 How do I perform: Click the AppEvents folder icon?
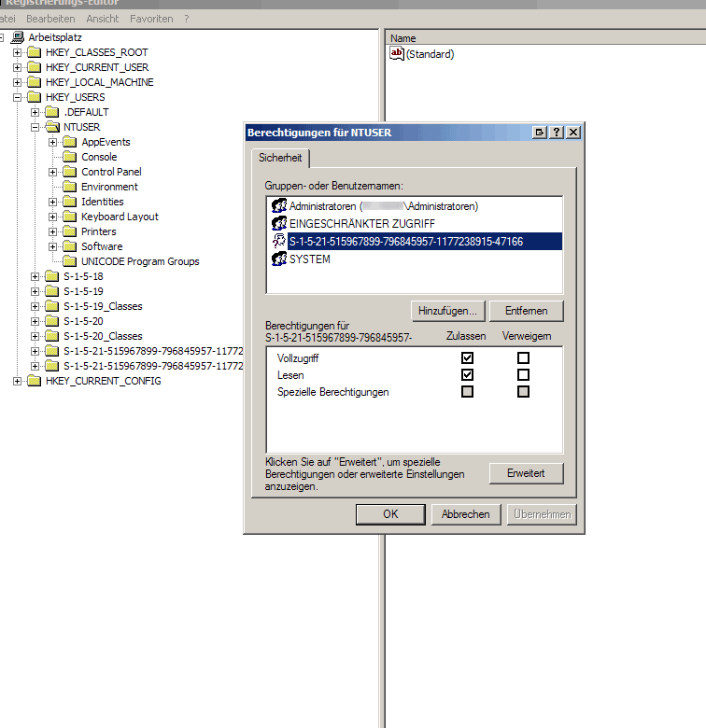pyautogui.click(x=70, y=142)
